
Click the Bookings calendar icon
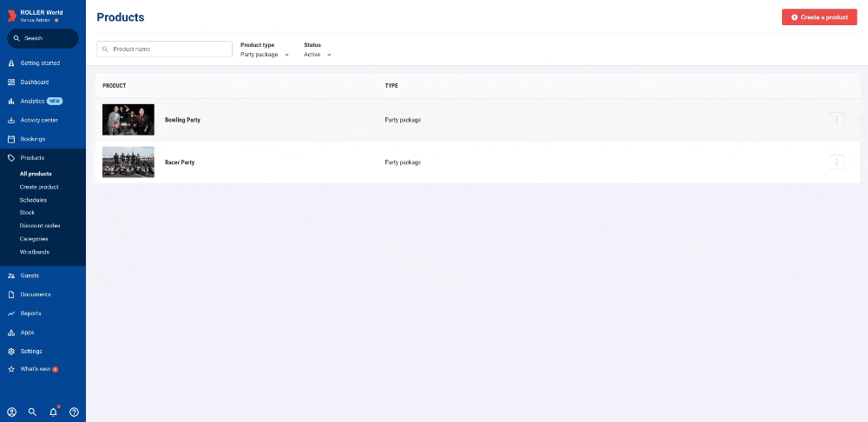pos(11,139)
